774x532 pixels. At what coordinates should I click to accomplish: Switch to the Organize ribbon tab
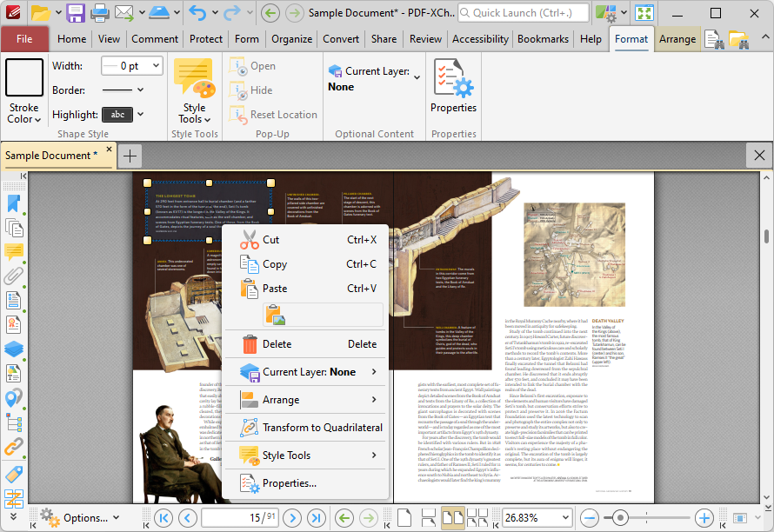tap(291, 39)
